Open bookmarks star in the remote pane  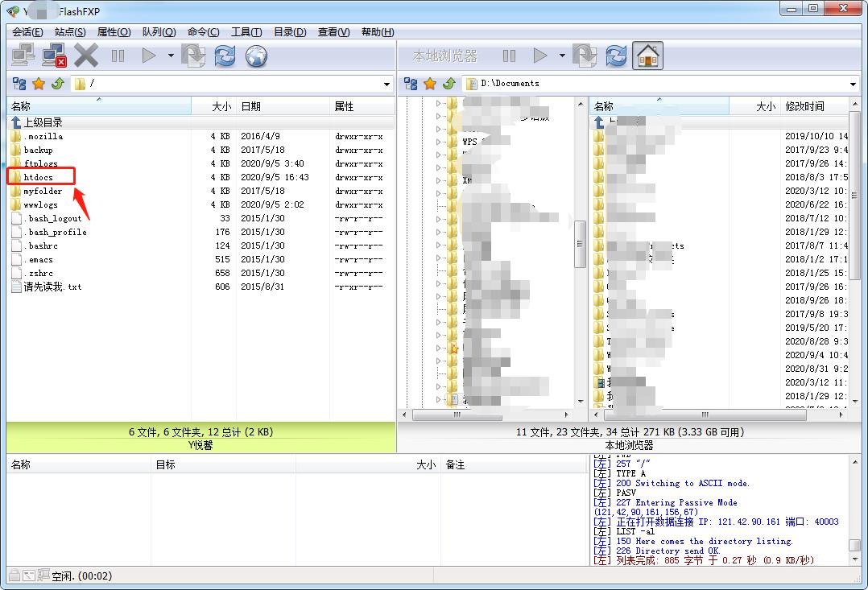pos(39,84)
